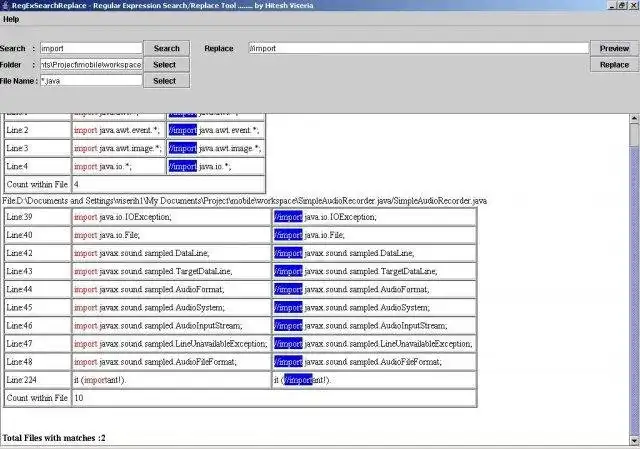Click preview '//import java.awt.event.*;' cell
Image resolution: width=640 pixels, height=449 pixels.
pyautogui.click(x=216, y=130)
